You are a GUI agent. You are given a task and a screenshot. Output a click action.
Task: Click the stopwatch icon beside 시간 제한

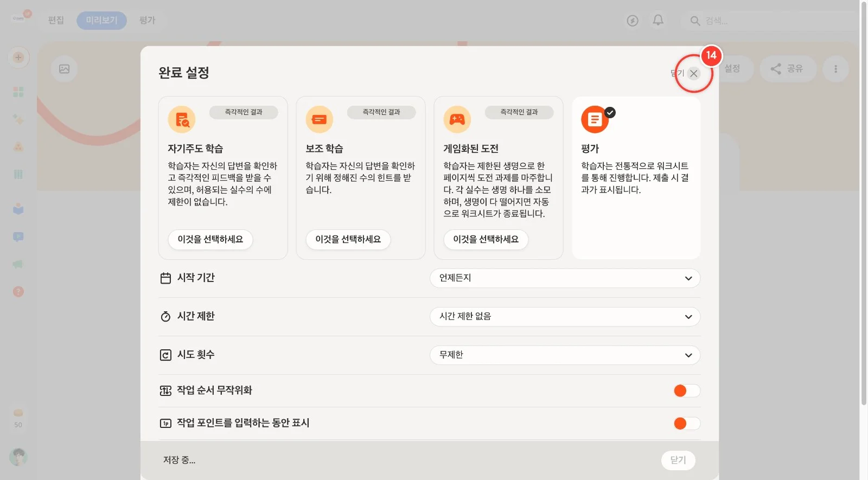pos(165,316)
